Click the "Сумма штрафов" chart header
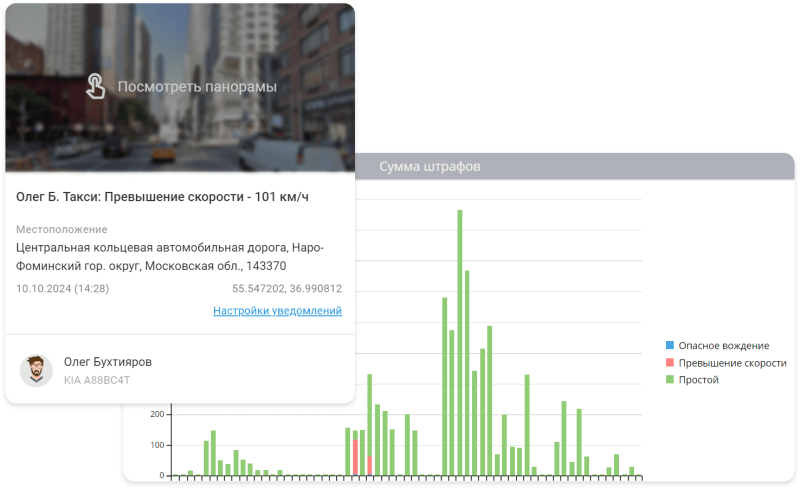800x489 pixels. coord(430,166)
